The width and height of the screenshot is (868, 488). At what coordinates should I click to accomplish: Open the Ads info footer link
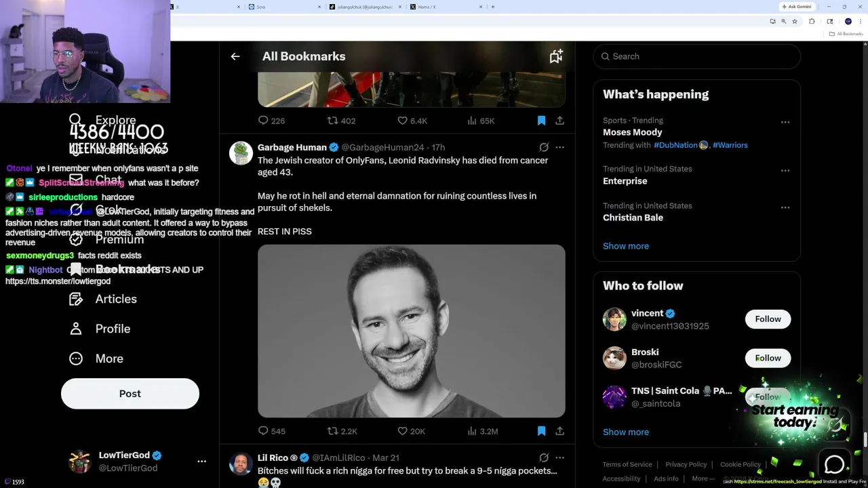point(666,479)
